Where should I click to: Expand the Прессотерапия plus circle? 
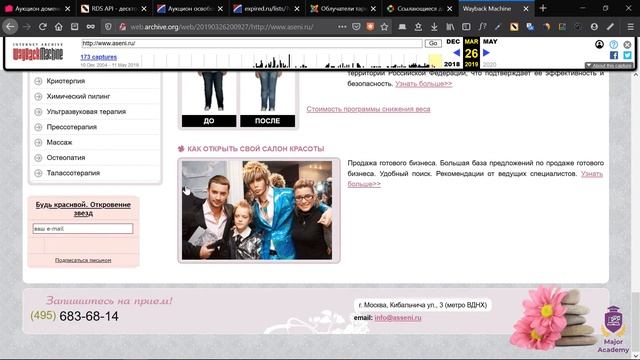pyautogui.click(x=38, y=127)
